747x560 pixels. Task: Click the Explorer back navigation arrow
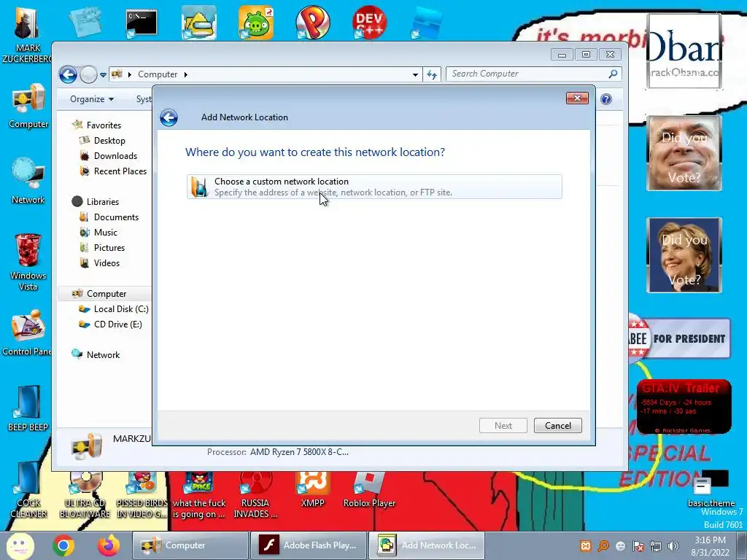68,74
